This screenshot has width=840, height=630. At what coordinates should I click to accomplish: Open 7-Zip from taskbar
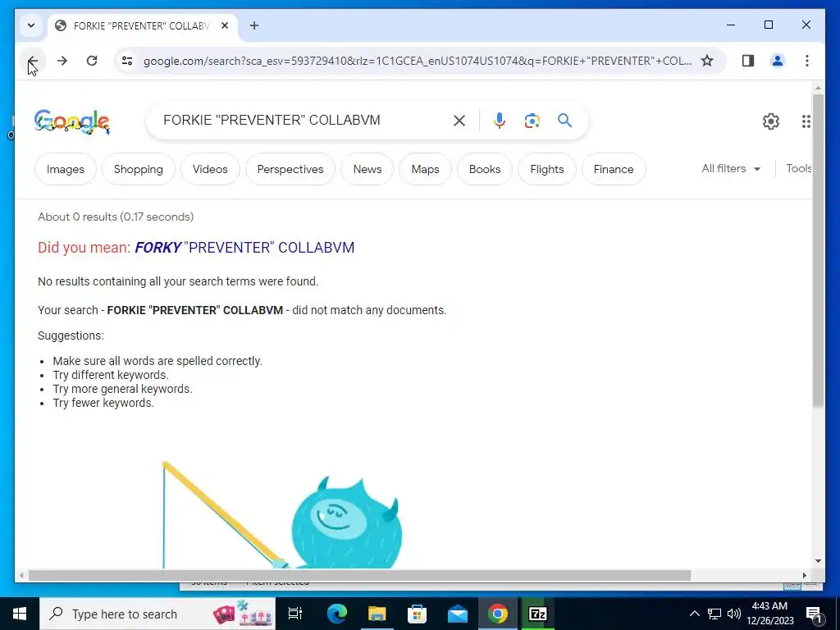coord(538,614)
